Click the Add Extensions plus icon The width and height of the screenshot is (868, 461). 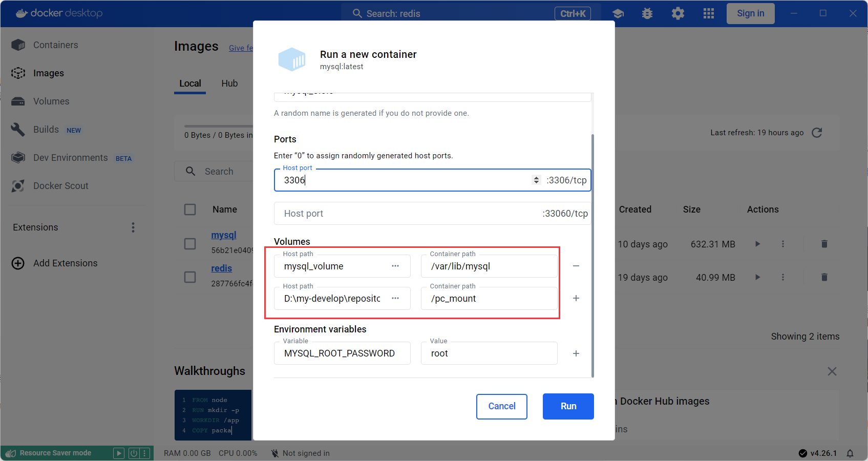[x=18, y=263]
